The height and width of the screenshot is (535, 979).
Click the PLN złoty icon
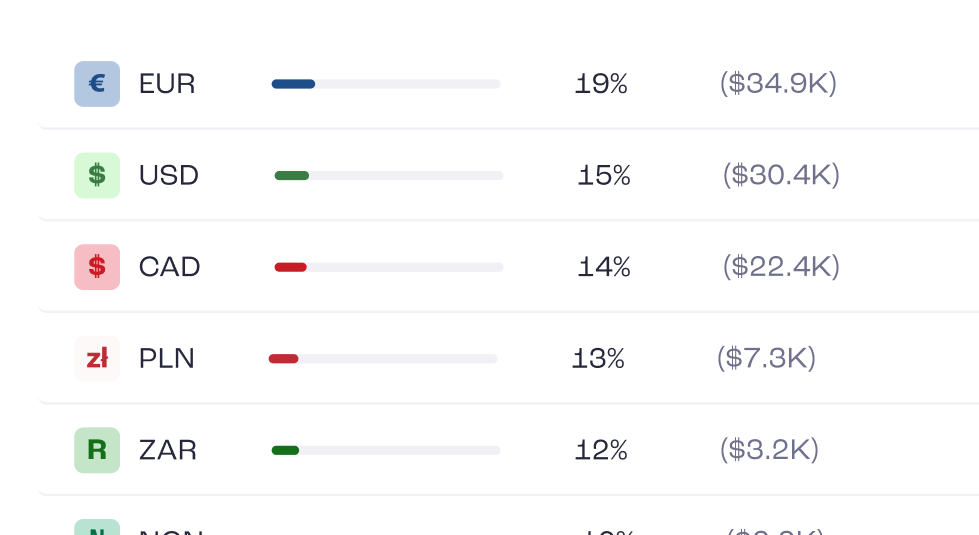click(97, 358)
